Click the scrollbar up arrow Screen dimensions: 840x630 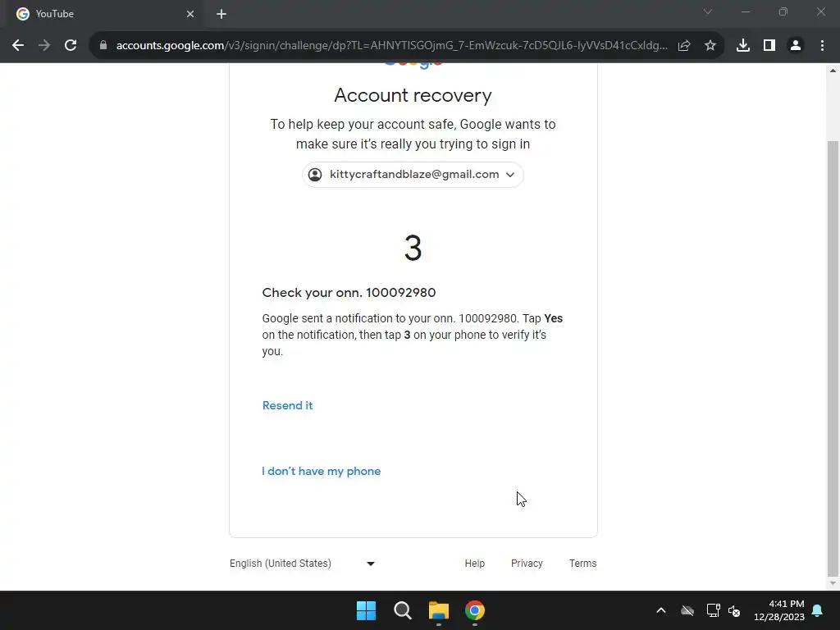tap(833, 71)
